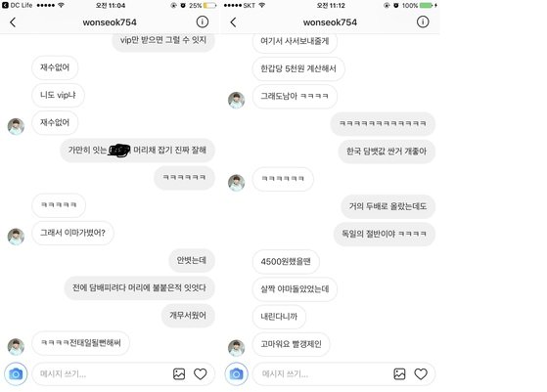Open camera button in right chat
Image resolution: width=547 pixels, height=392 pixels.
tap(236, 373)
